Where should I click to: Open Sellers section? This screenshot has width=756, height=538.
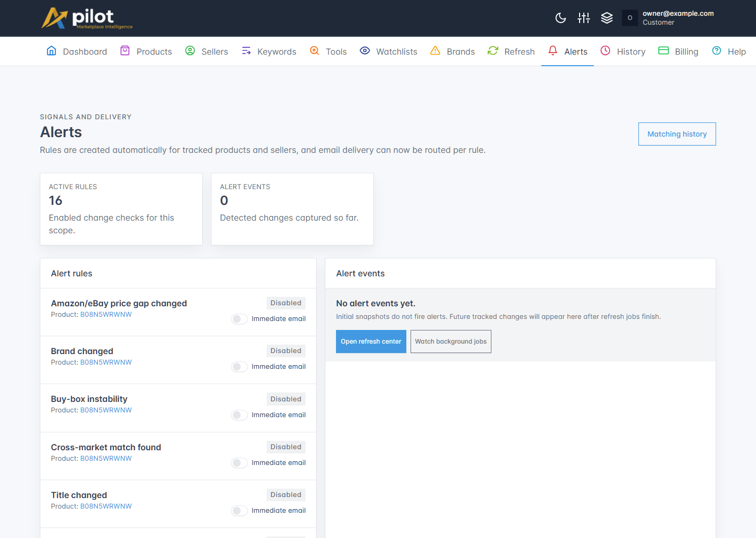click(x=206, y=51)
